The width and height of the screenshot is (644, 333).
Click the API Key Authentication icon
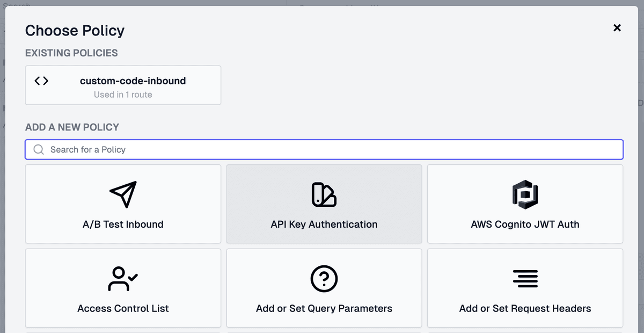click(324, 194)
